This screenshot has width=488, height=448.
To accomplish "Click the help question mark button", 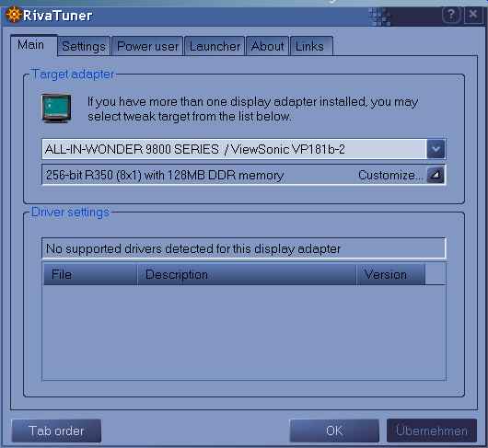I will pyautogui.click(x=451, y=15).
